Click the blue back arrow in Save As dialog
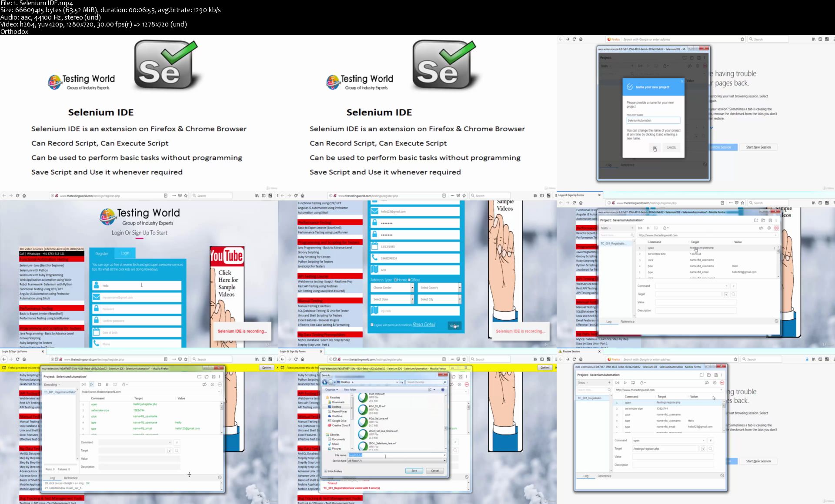 pyautogui.click(x=325, y=382)
